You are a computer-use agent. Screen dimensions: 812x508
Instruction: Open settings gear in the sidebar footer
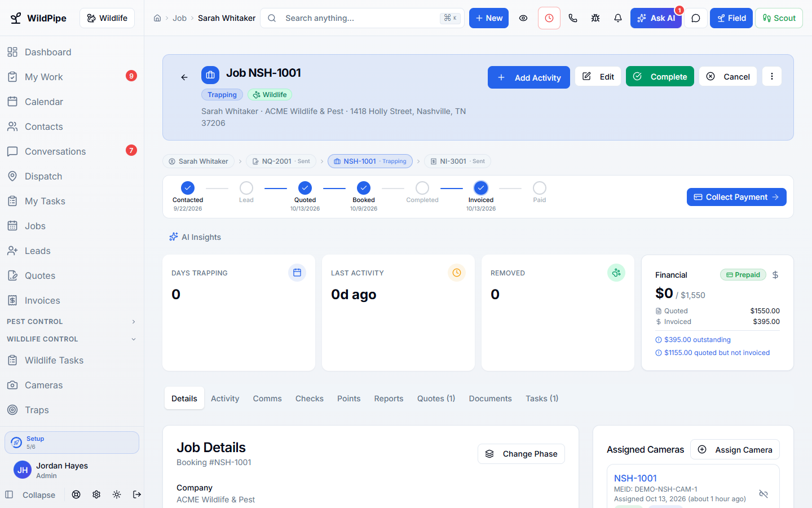click(96, 494)
